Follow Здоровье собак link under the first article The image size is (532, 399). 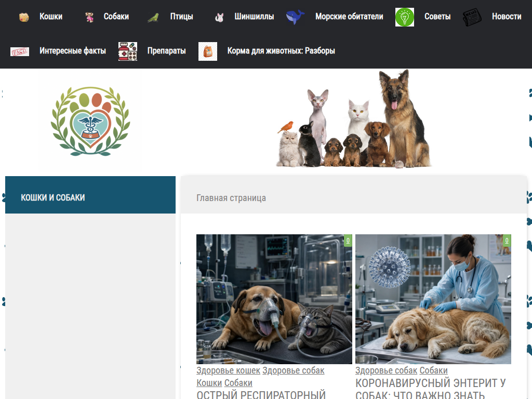pos(294,370)
